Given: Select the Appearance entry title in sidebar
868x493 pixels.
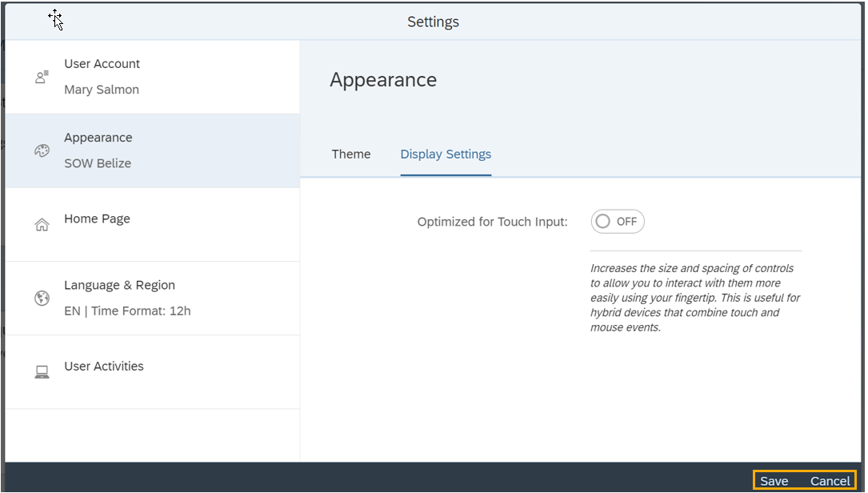Looking at the screenshot, I should (98, 138).
